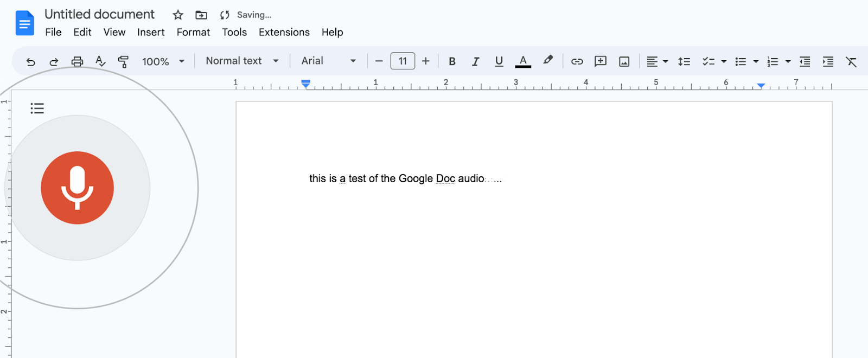Viewport: 868px width, 358px height.
Task: Open the Extensions menu
Action: (x=284, y=32)
